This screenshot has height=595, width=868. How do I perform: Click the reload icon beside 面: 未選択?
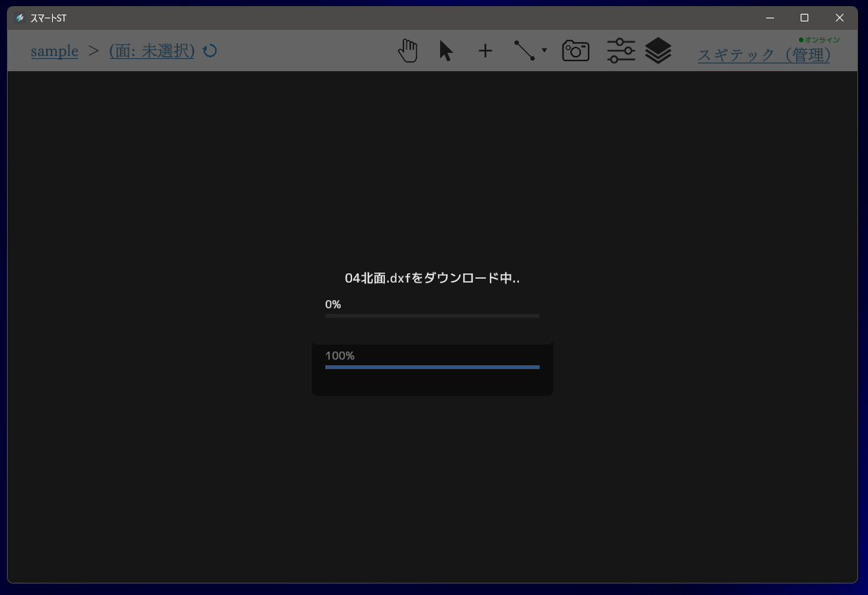[210, 51]
